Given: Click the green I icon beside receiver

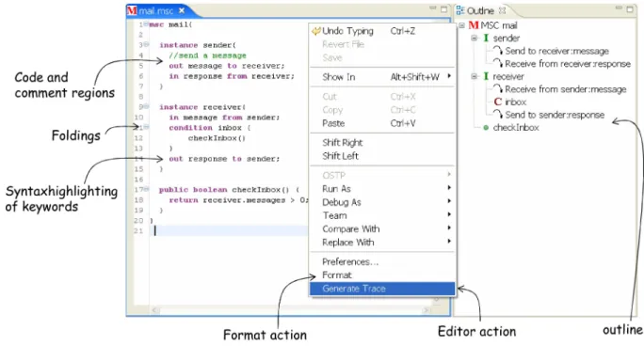Looking at the screenshot, I should (x=486, y=76).
